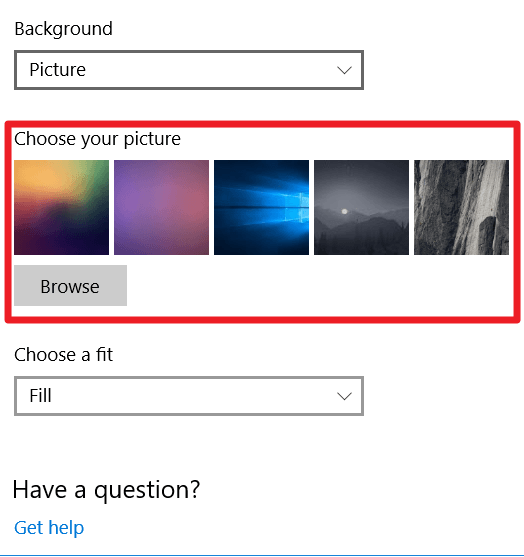Select the gray moonlit mountains wallpaper

point(361,207)
